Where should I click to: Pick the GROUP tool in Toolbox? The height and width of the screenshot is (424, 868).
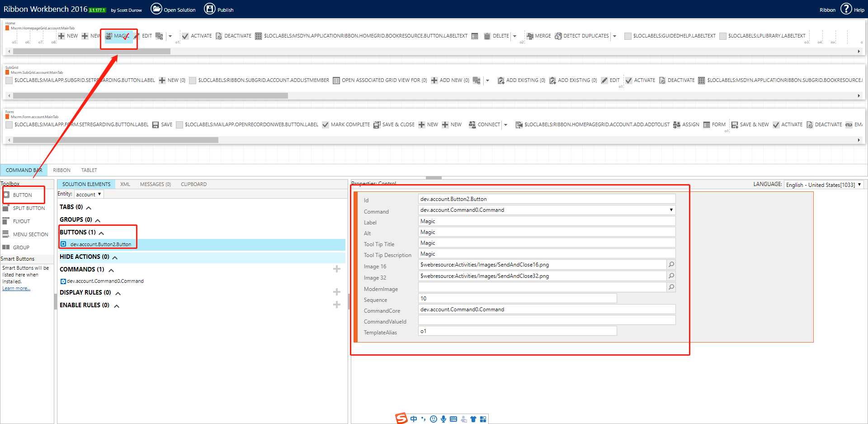point(16,248)
